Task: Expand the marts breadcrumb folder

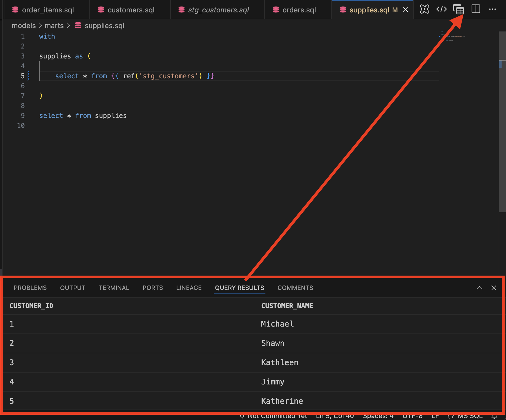Action: coord(54,25)
